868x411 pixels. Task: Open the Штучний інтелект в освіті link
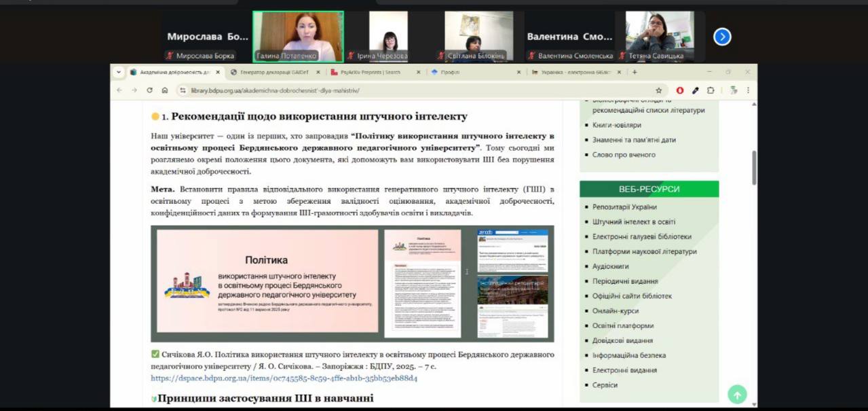click(633, 221)
